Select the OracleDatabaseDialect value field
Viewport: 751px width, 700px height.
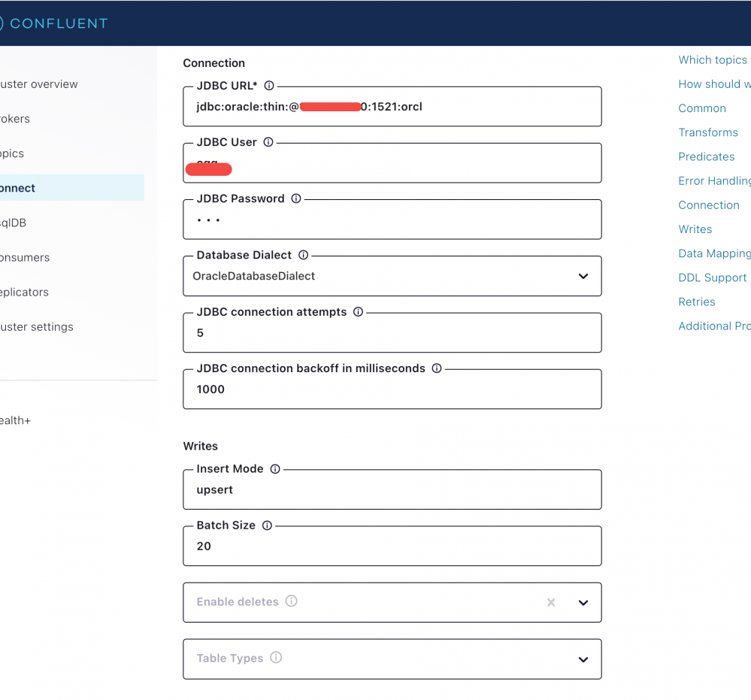392,276
